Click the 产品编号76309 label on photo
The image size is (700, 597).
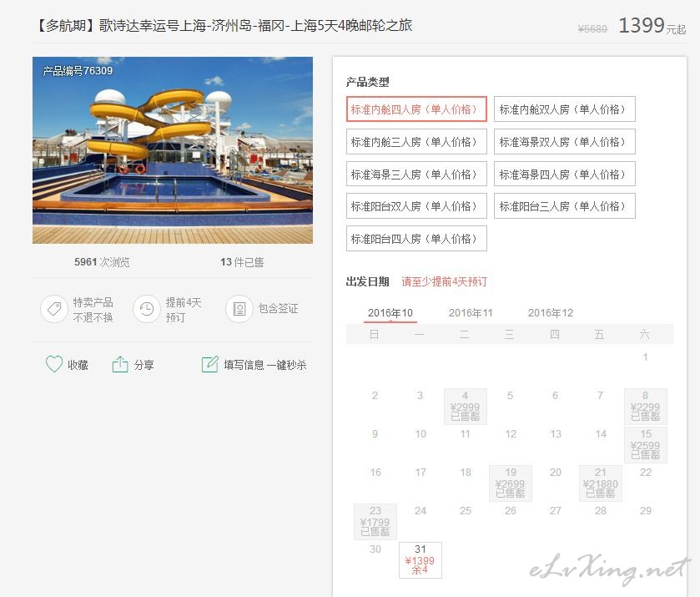tap(78, 71)
